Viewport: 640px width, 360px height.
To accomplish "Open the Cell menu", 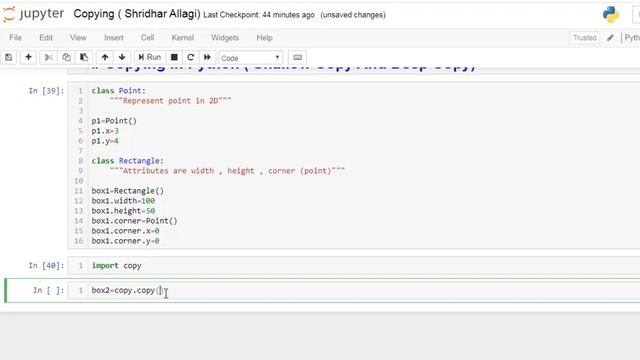I will click(x=147, y=38).
